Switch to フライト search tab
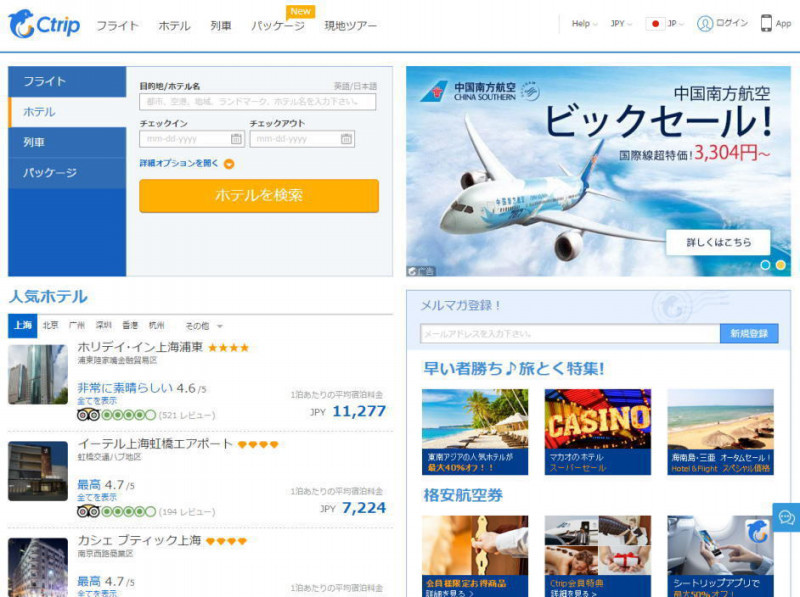The height and width of the screenshot is (597, 800). click(x=67, y=82)
